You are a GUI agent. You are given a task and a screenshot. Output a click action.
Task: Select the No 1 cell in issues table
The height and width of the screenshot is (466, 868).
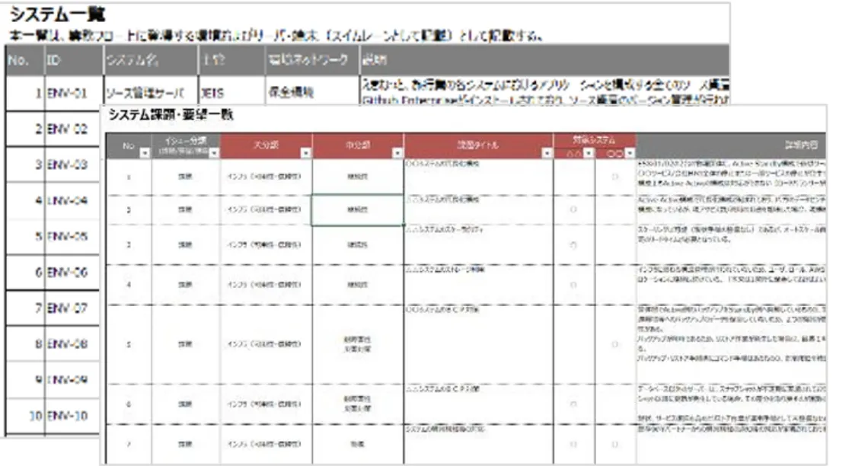[x=129, y=177]
